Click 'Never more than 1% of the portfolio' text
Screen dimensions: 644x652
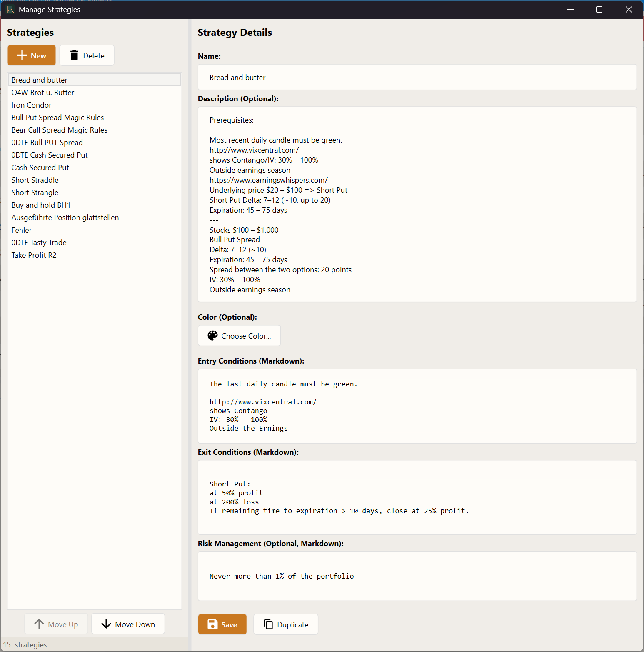coord(282,576)
